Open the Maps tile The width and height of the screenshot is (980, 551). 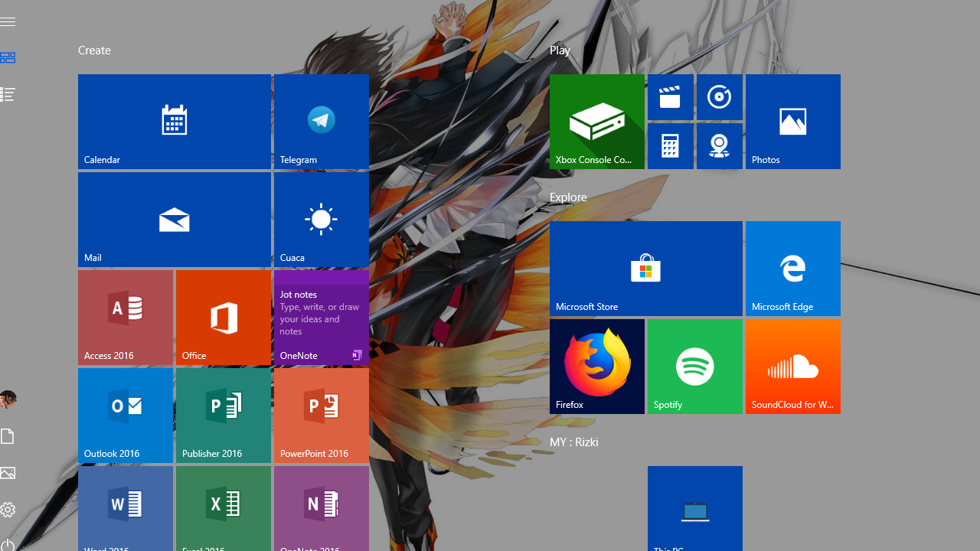coord(719,145)
